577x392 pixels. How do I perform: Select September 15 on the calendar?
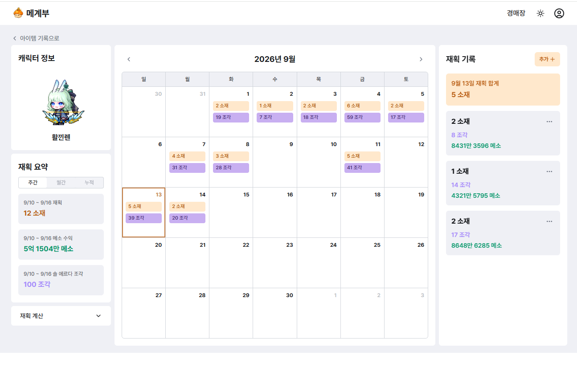(231, 212)
